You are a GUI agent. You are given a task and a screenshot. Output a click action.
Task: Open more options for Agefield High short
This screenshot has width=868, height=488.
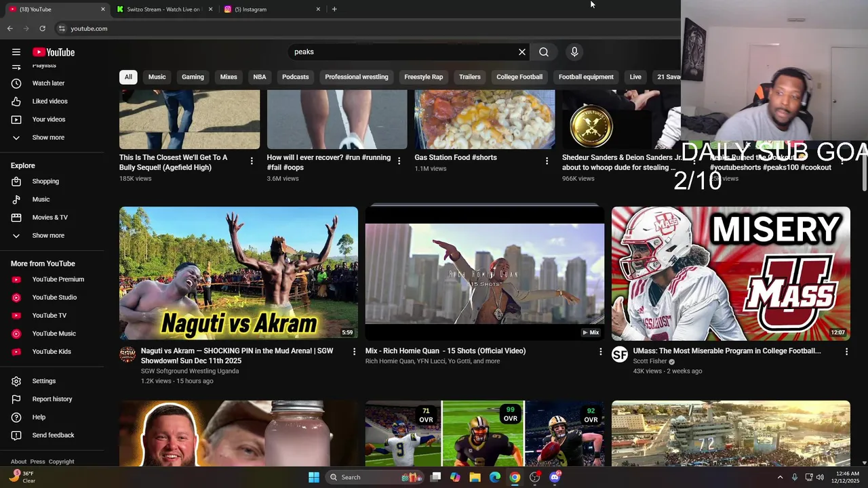tap(252, 161)
